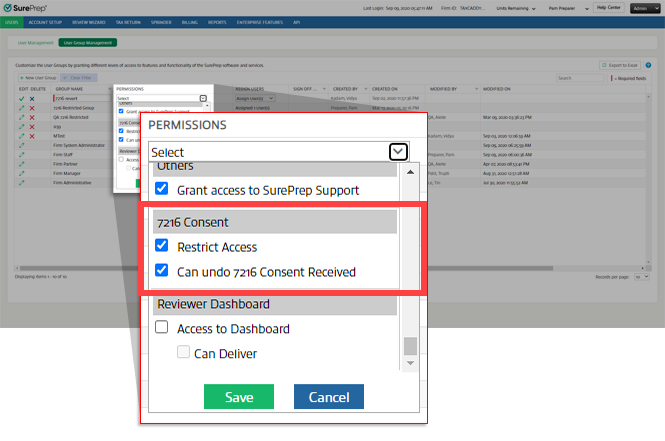Expand the Permissions Select dropdown arrow

point(398,151)
